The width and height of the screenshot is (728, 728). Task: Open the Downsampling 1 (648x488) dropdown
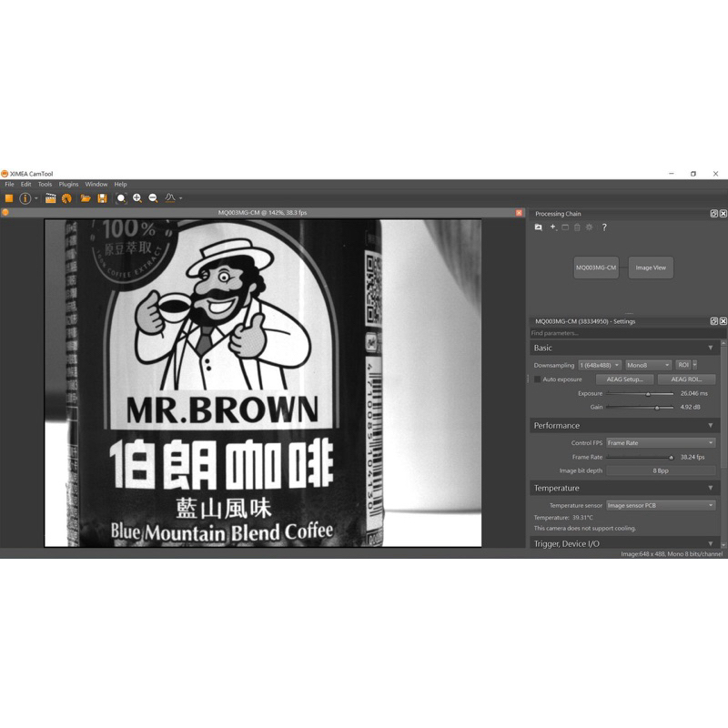click(x=600, y=365)
